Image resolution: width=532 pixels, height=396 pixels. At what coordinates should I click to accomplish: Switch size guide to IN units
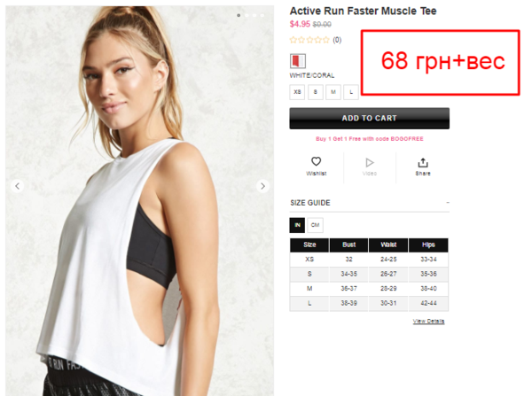pyautogui.click(x=297, y=225)
